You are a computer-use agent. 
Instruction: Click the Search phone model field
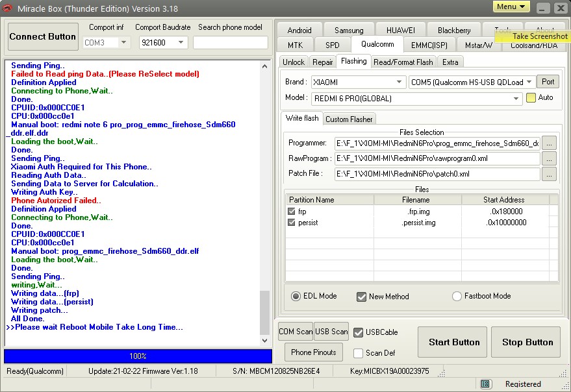(230, 43)
